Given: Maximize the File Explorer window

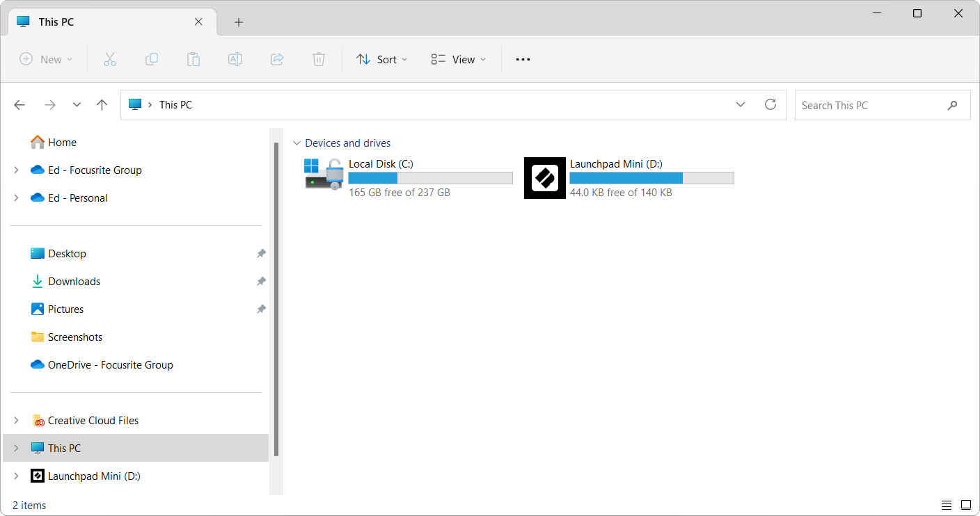Looking at the screenshot, I should pos(917,13).
